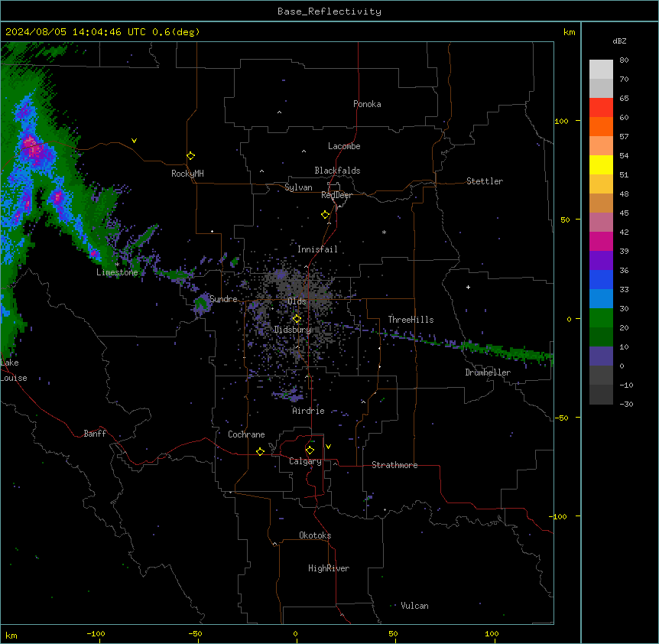Click the Cochrane label

(x=246, y=434)
